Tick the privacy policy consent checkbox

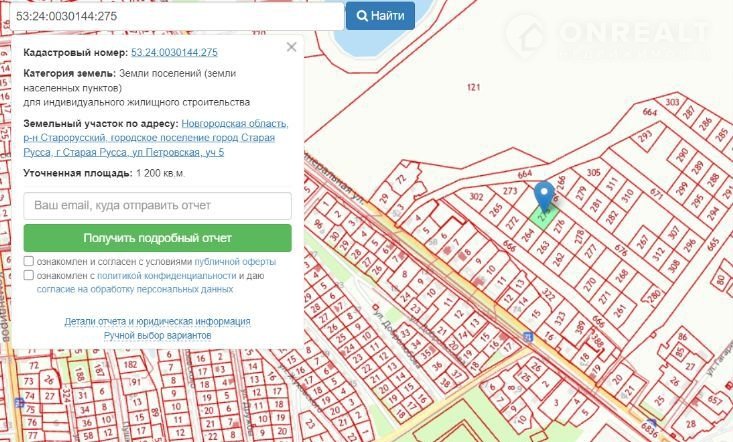click(29, 275)
